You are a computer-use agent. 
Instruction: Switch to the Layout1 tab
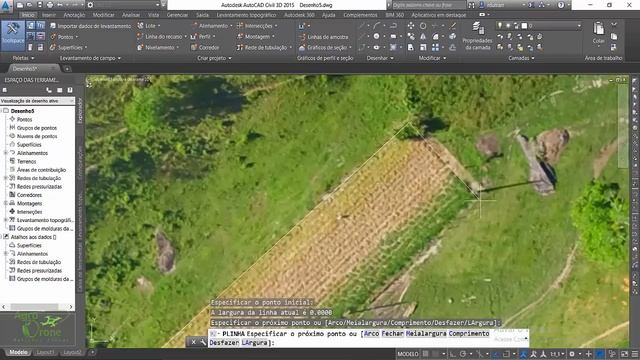[45, 352]
